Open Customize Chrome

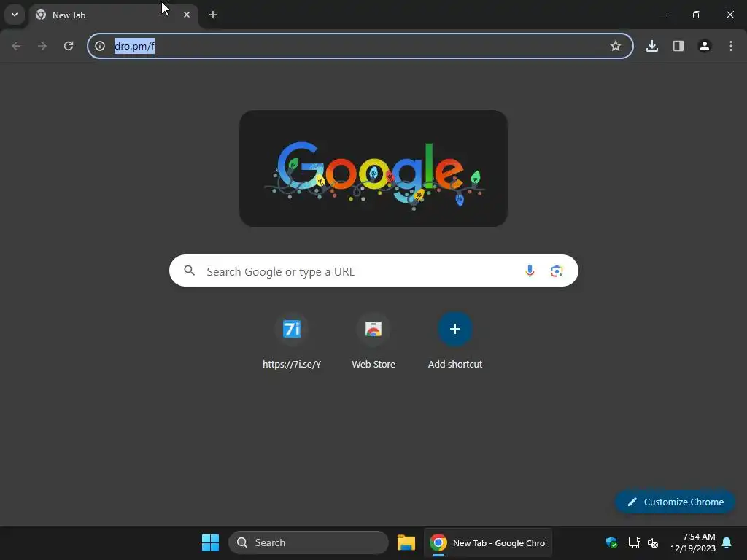[675, 502]
